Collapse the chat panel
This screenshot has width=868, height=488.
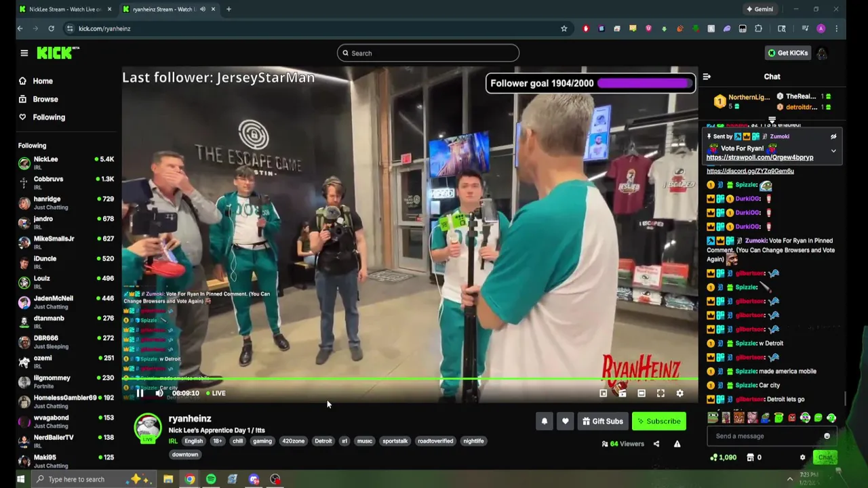[707, 77]
